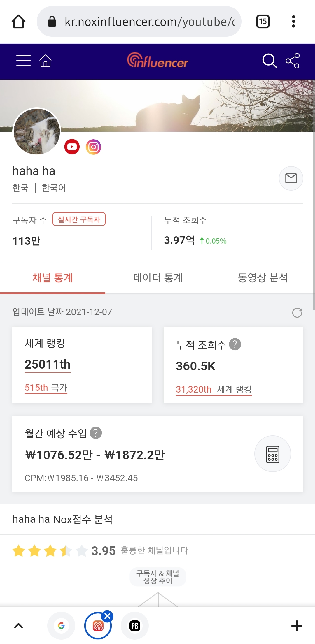Open the income calculator icon
315x644 pixels.
click(x=272, y=454)
